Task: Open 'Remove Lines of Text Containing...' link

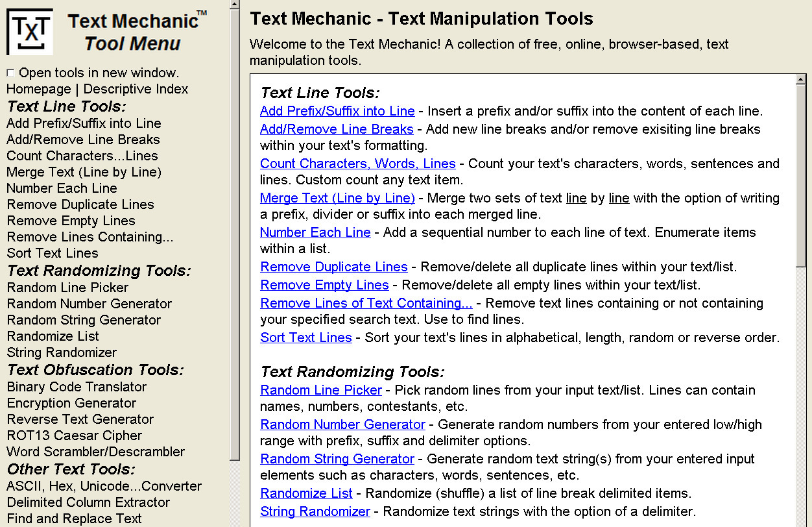Action: coord(366,303)
